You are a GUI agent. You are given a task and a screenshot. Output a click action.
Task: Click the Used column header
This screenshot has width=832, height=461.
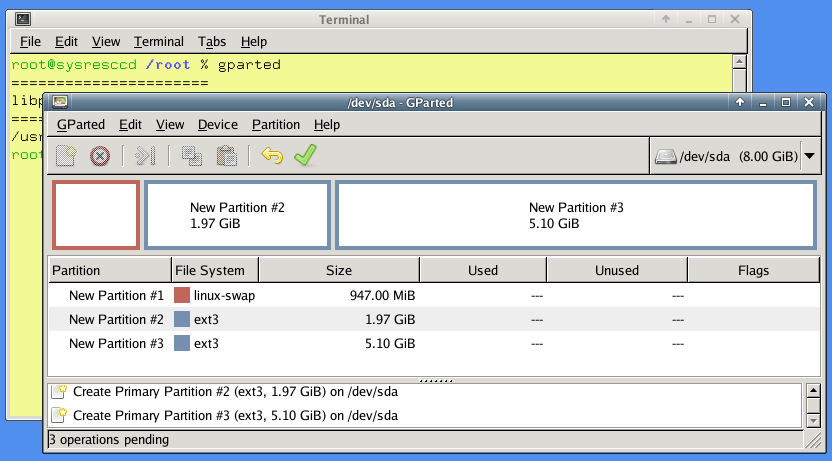(483, 271)
